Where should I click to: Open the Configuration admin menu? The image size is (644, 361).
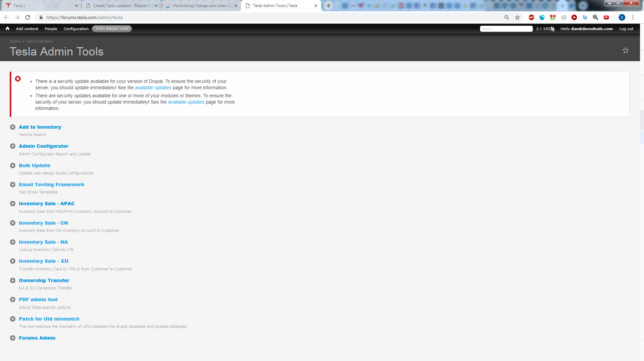76,29
